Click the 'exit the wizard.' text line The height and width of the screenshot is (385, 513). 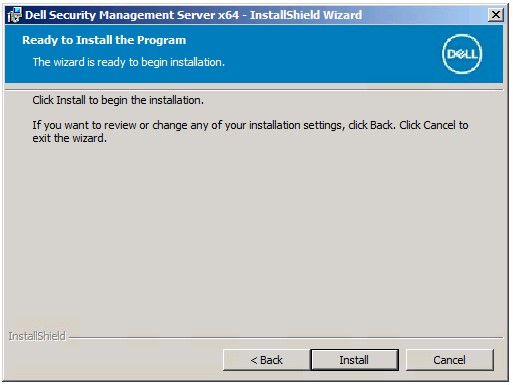(70, 138)
